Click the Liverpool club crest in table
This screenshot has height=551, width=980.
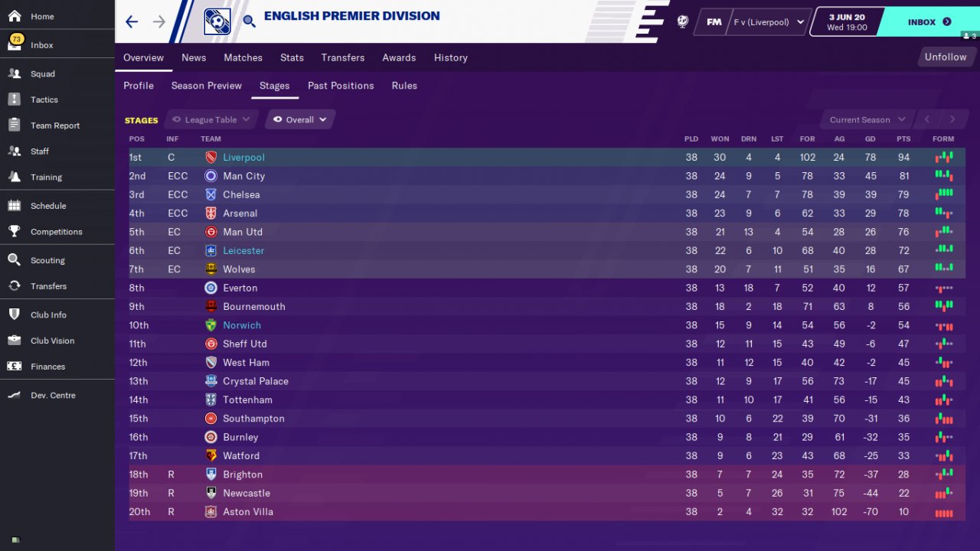point(211,158)
